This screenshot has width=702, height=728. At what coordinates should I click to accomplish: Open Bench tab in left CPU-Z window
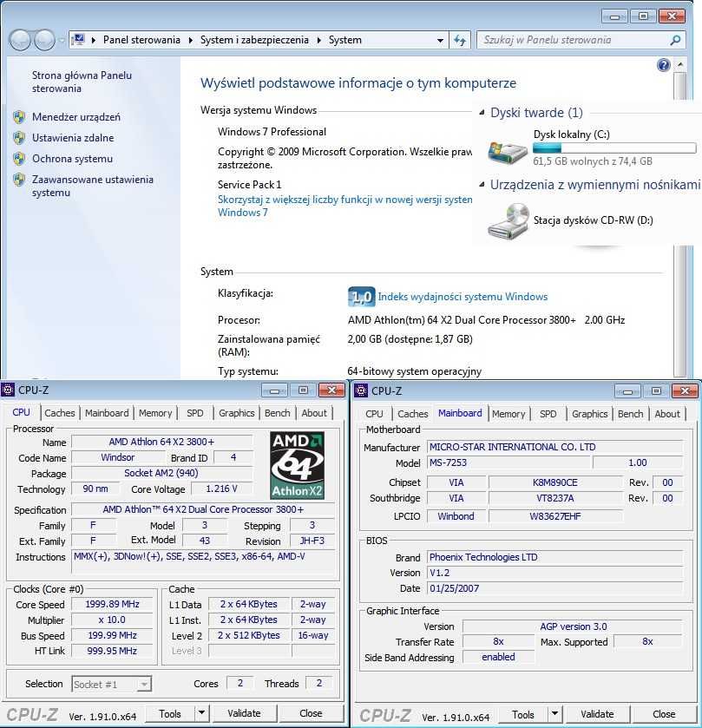(x=277, y=413)
